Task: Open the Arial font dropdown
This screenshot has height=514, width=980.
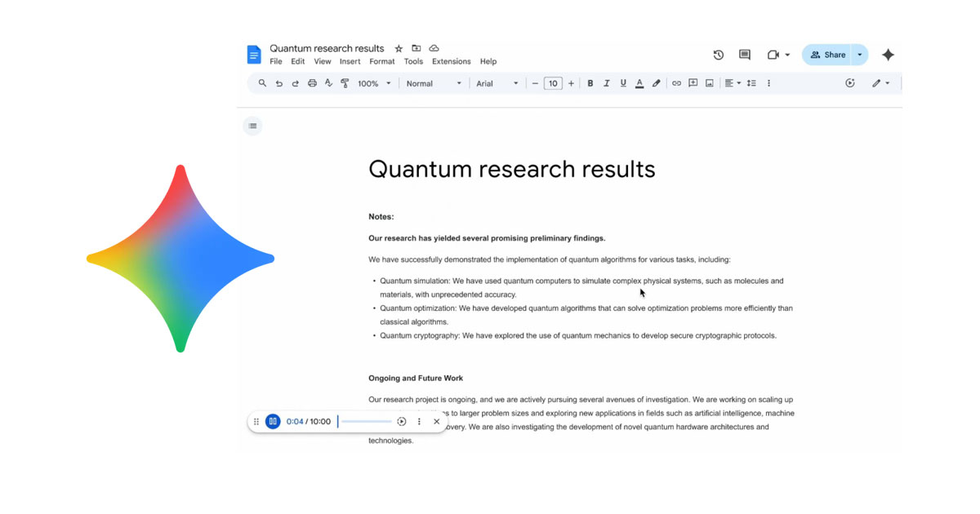Action: (497, 83)
